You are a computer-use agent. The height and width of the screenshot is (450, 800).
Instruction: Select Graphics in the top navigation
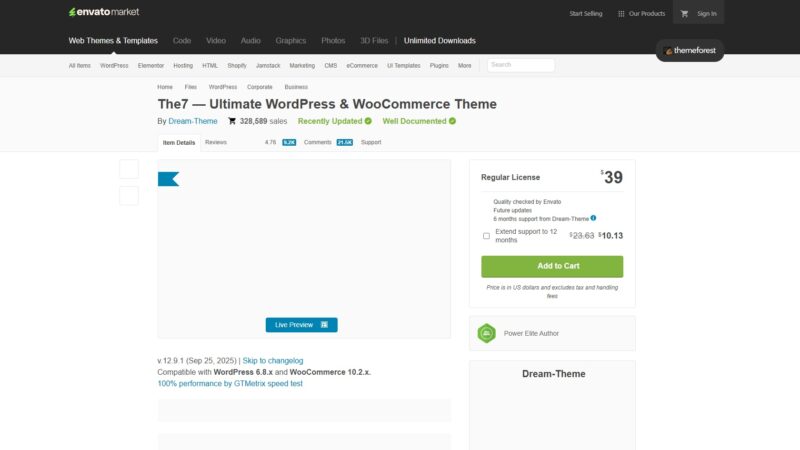tap(291, 40)
